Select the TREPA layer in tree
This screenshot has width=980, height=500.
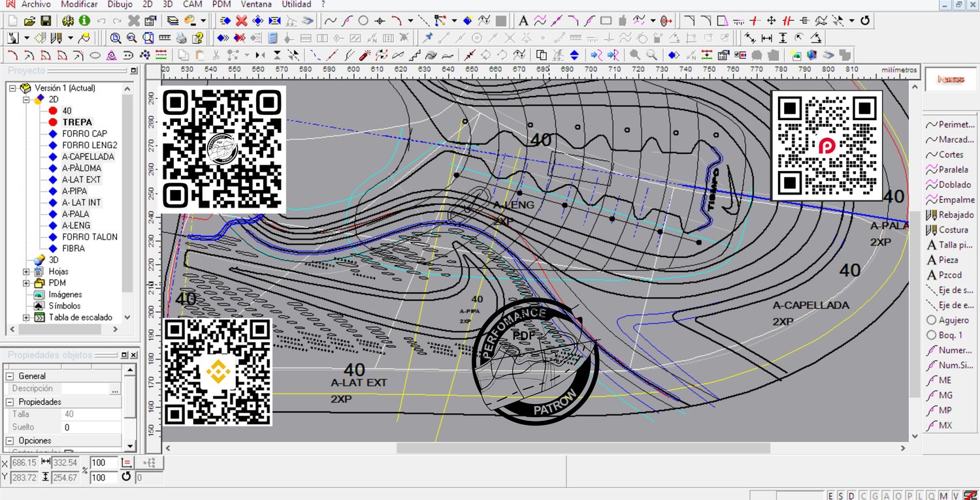point(77,122)
